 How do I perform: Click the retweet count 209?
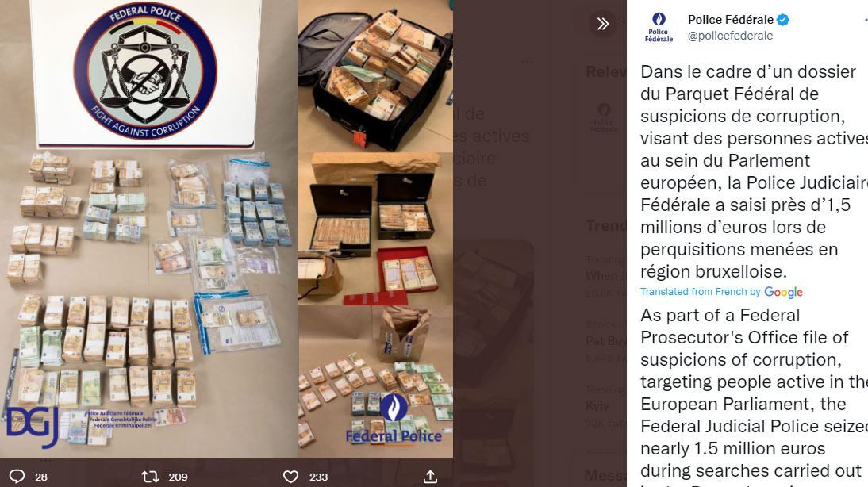pyautogui.click(x=178, y=477)
